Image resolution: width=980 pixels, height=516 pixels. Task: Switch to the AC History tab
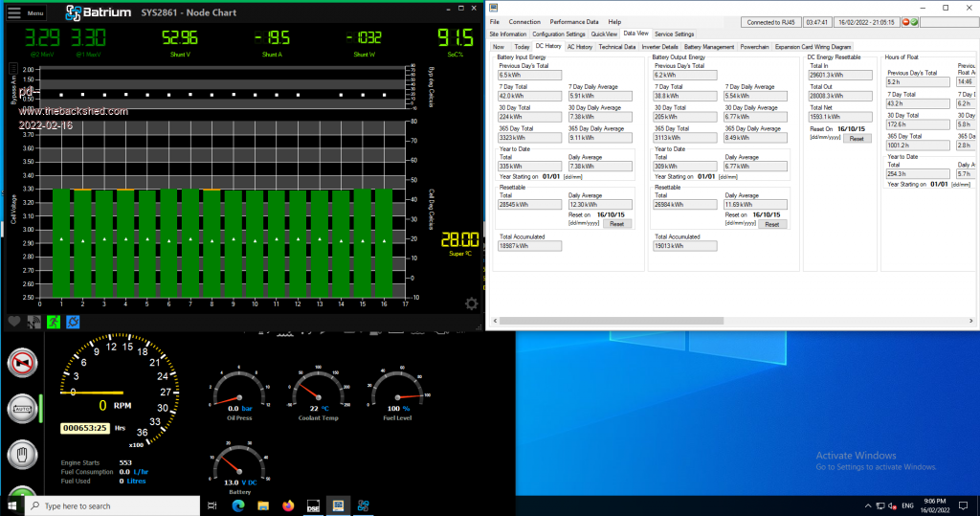[580, 46]
